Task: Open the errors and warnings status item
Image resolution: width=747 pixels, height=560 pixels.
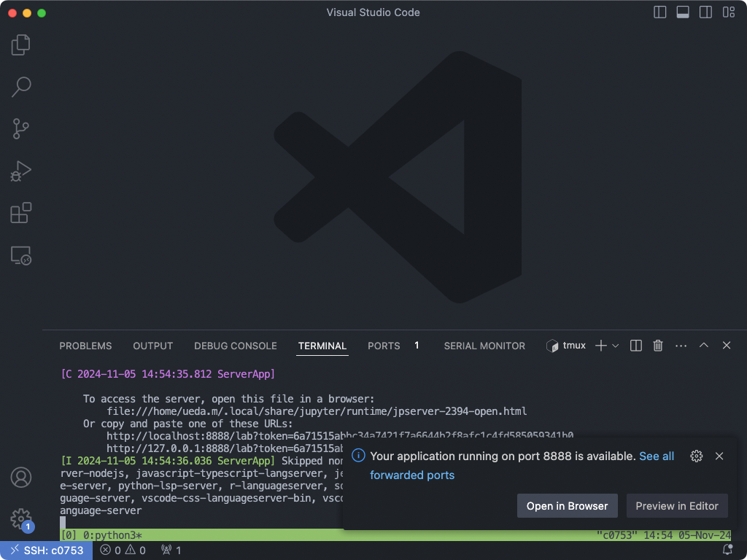Action: coord(123,551)
